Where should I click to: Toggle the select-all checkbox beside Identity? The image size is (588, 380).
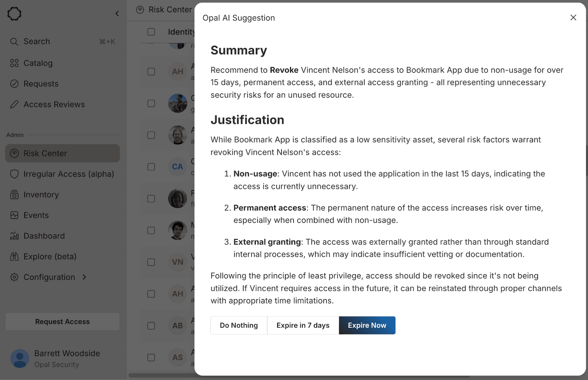(151, 32)
